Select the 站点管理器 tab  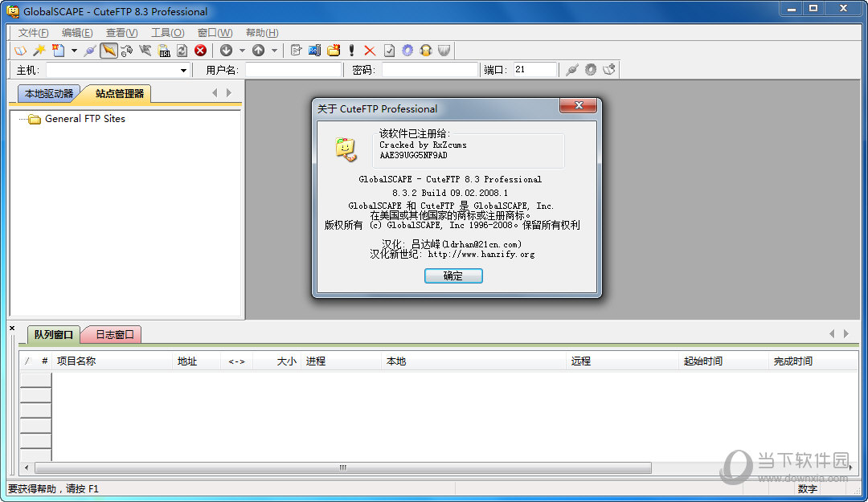119,93
